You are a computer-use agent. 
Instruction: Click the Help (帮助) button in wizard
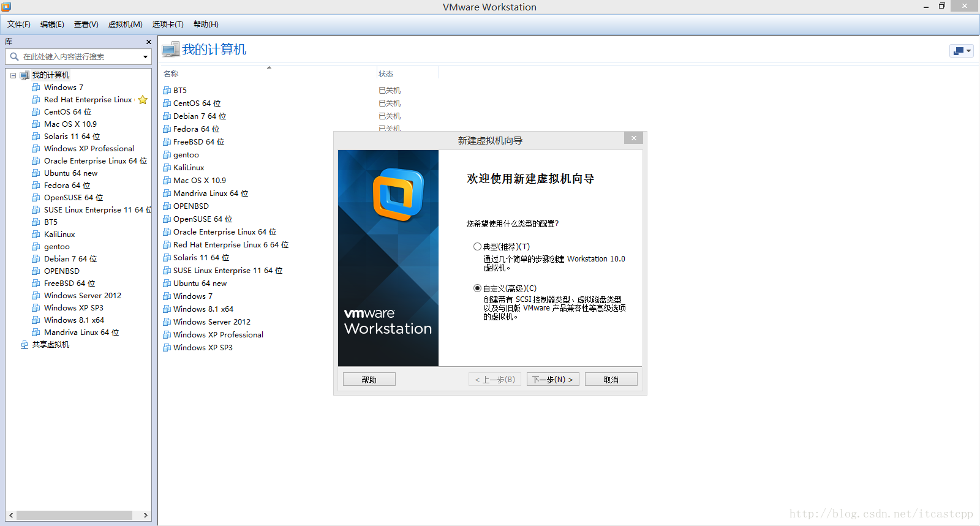pyautogui.click(x=369, y=380)
